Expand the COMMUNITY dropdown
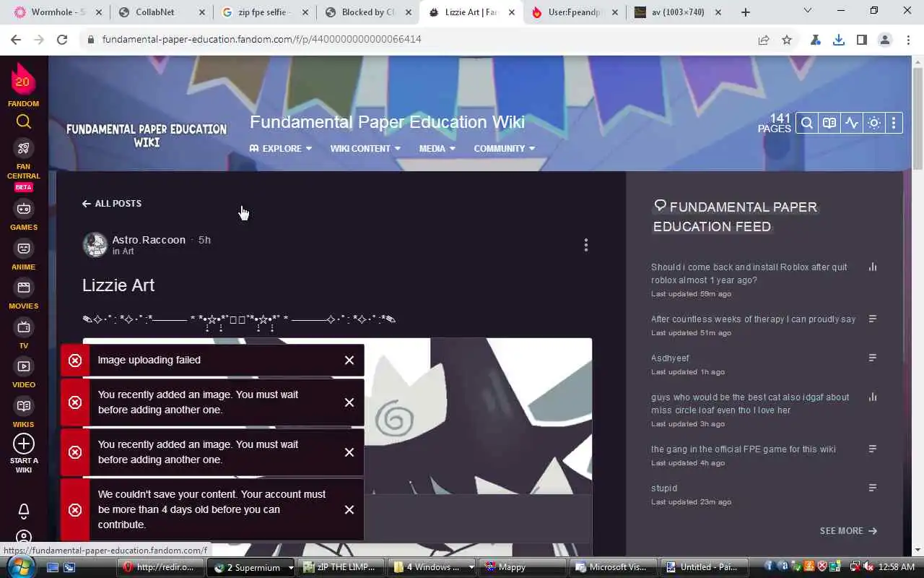Image resolution: width=924 pixels, height=578 pixels. 505,148
